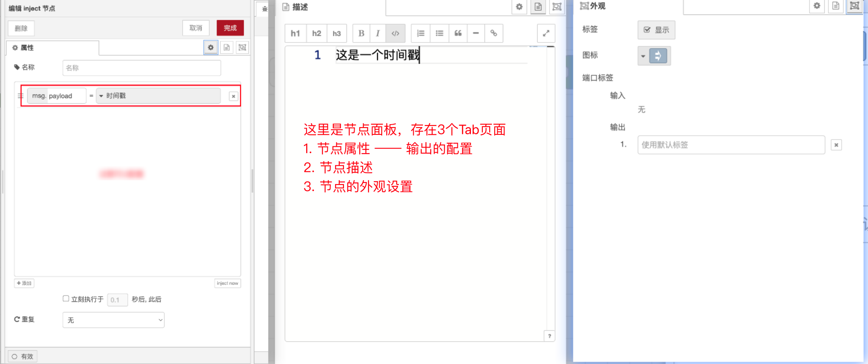Image resolution: width=868 pixels, height=364 pixels.
Task: Open appearance tab icon in inject editor
Action: coord(242,47)
